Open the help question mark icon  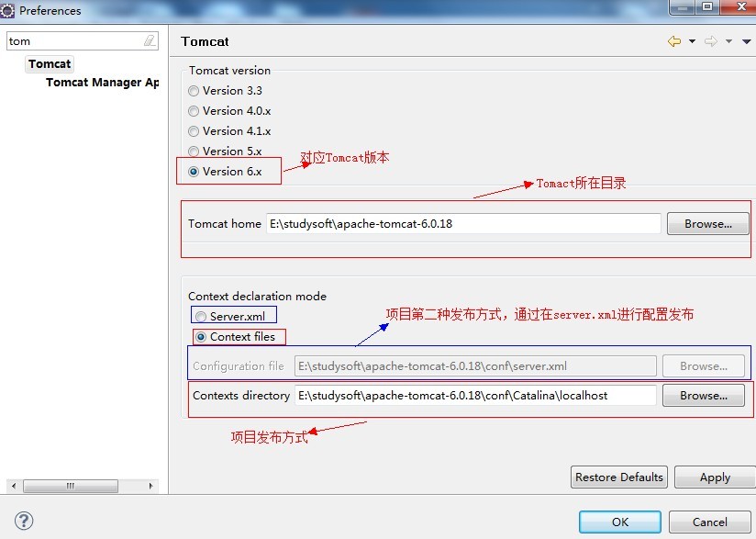(24, 521)
